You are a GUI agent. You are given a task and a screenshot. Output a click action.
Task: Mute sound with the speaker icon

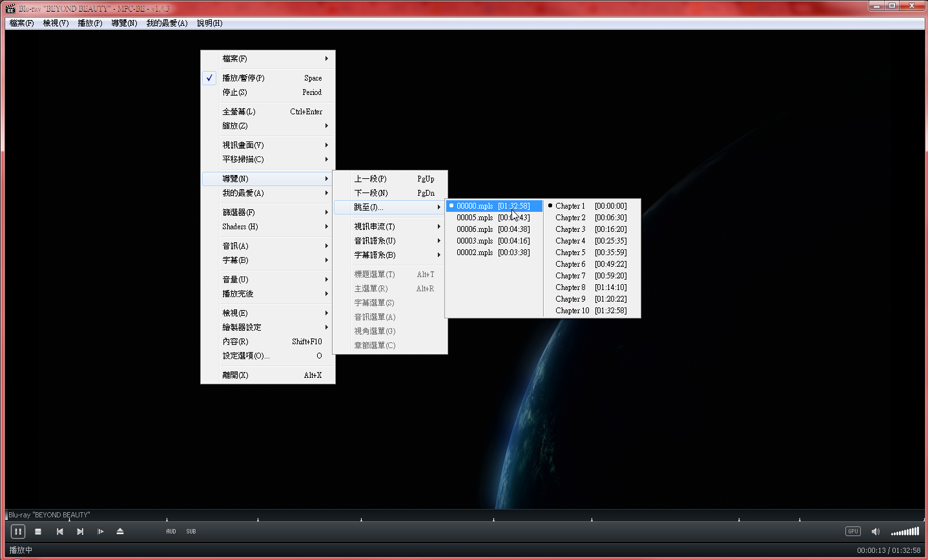[x=876, y=532]
